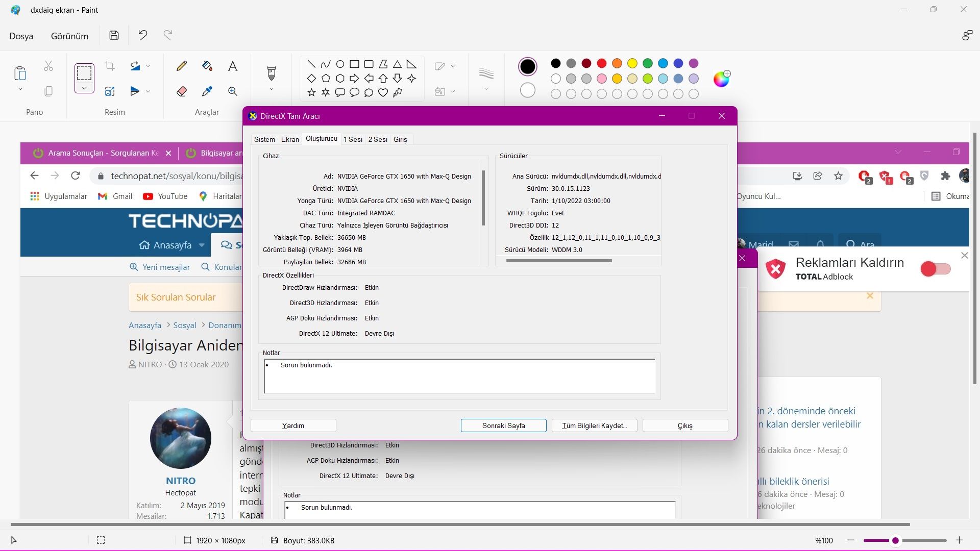The height and width of the screenshot is (551, 980).
Task: Pick the Eraser tool
Action: coord(181,91)
